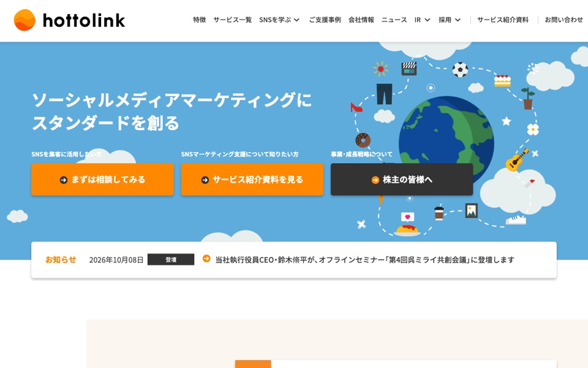Open the 鈴木脩平 seminar news headline

[x=365, y=260]
